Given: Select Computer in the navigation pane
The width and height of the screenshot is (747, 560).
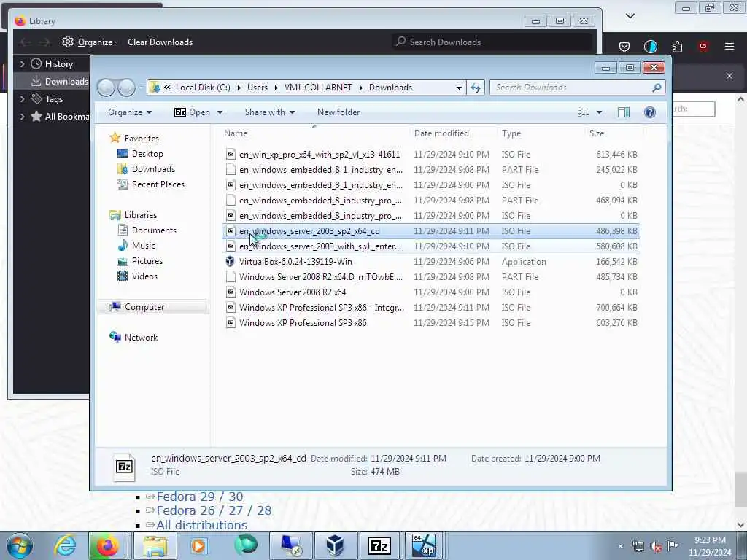Looking at the screenshot, I should [144, 307].
